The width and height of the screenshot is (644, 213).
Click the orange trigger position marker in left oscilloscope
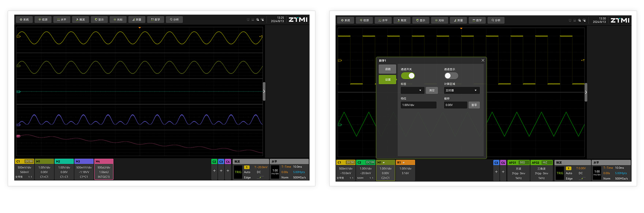pos(139,28)
